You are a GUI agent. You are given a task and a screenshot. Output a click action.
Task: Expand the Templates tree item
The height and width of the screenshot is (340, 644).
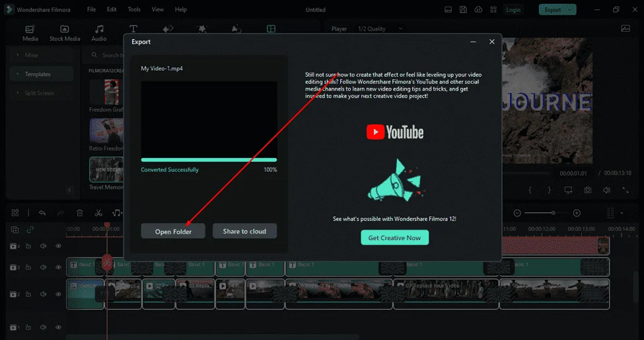[17, 74]
